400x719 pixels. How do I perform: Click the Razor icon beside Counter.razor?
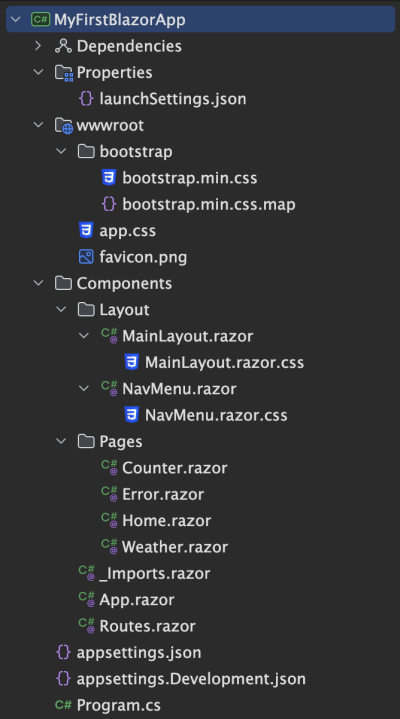109,468
